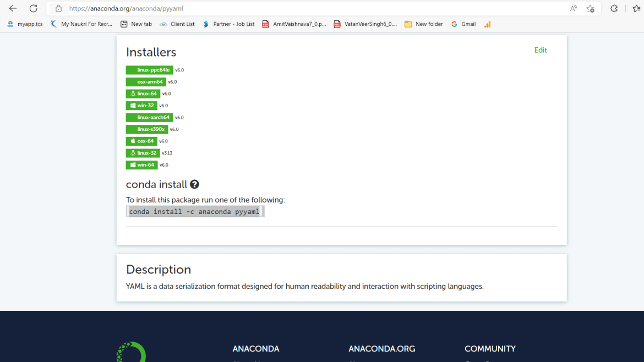Reload the page with the refresh icon
Image resolution: width=644 pixels, height=362 pixels.
pyautogui.click(x=33, y=8)
